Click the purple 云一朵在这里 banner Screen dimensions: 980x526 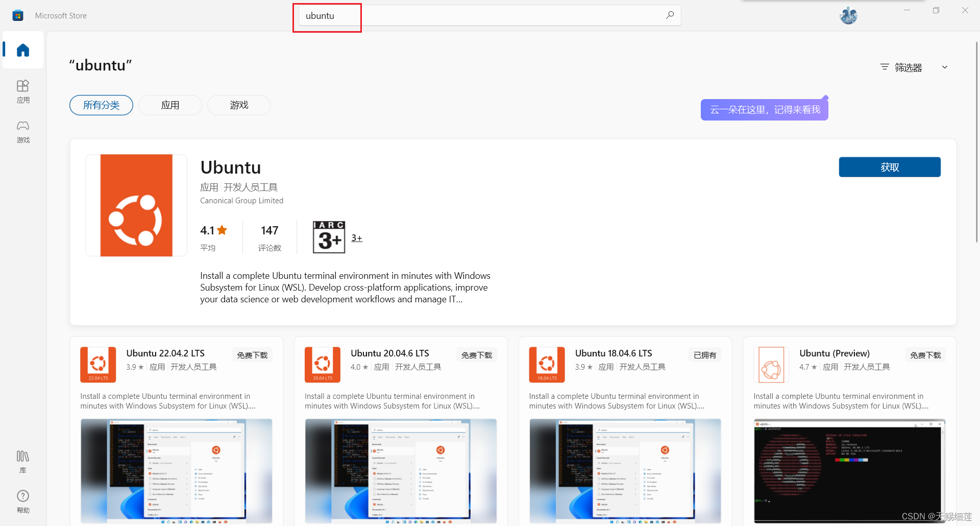(x=764, y=110)
